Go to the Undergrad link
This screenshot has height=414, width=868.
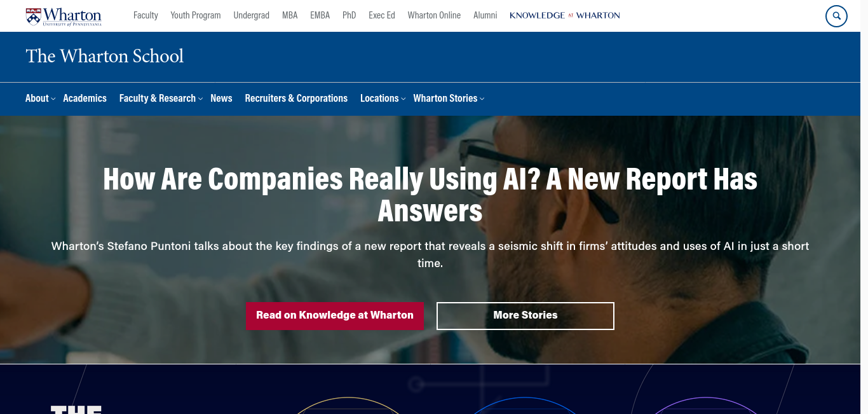pyautogui.click(x=252, y=15)
